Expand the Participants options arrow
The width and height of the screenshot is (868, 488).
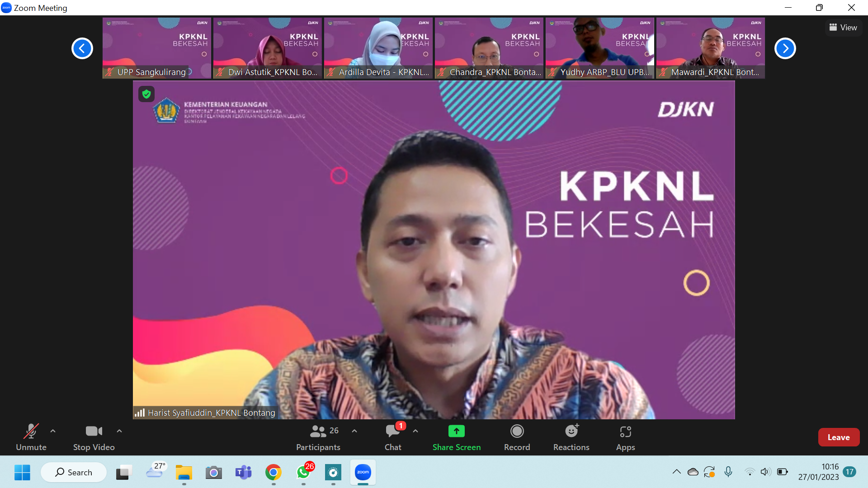(354, 431)
